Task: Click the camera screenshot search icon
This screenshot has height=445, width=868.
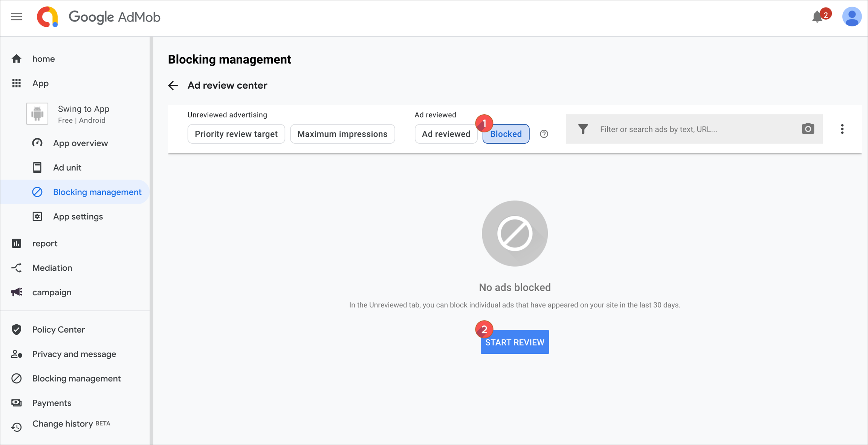Action: pos(808,129)
